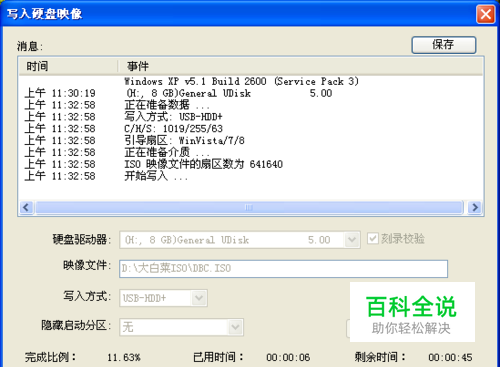Click the 时间 column header
Viewport: 500px width, 367px height.
pyautogui.click(x=68, y=66)
